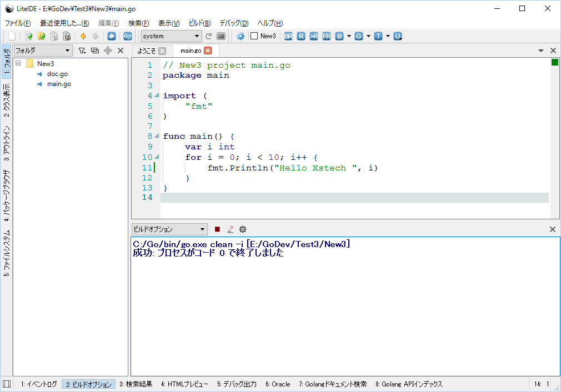The width and height of the screenshot is (561, 392).
Task: Expand the G dropdown arrow
Action: (368, 36)
